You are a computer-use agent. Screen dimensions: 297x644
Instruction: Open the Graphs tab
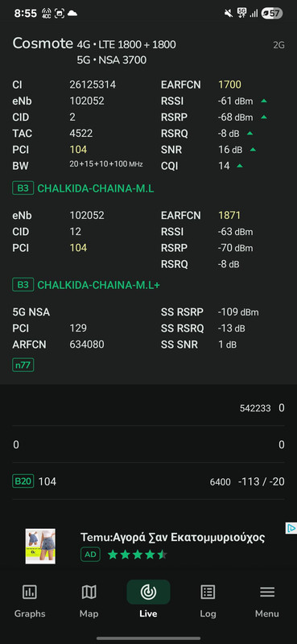pos(30,601)
